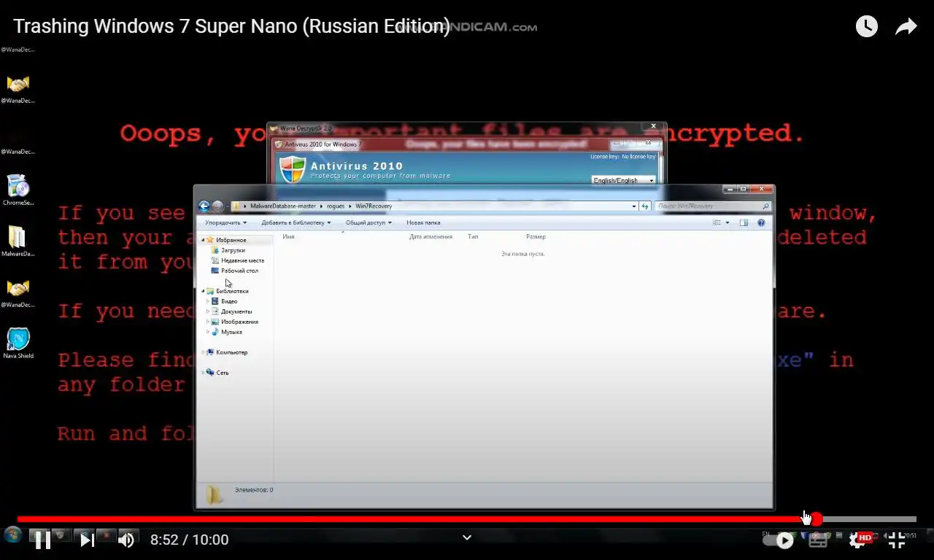Select the 'Изображения' library

point(239,322)
